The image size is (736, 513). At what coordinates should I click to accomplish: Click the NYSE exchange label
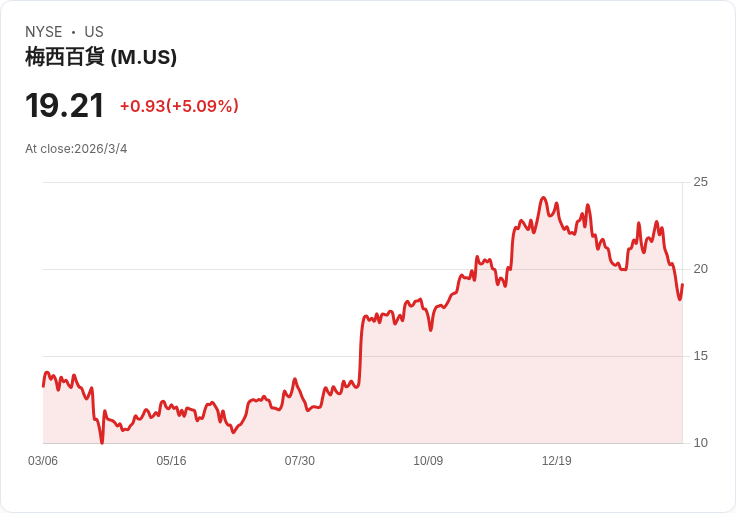coord(44,32)
